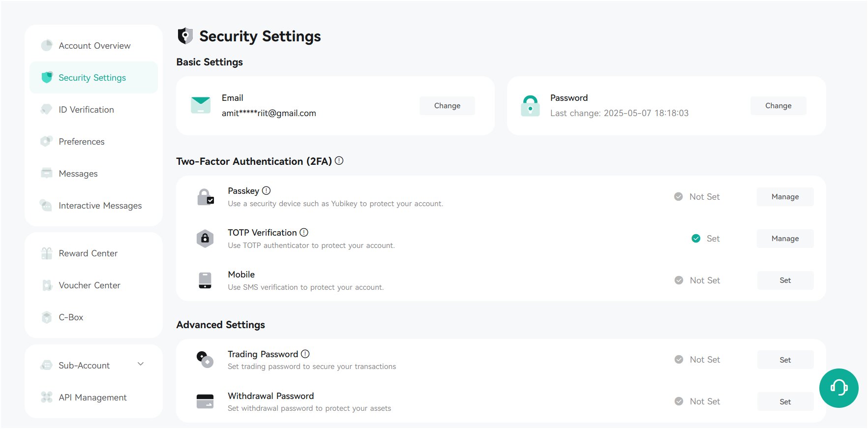The image size is (868, 429).
Task: Click the Mobile phone icon
Action: (205, 280)
